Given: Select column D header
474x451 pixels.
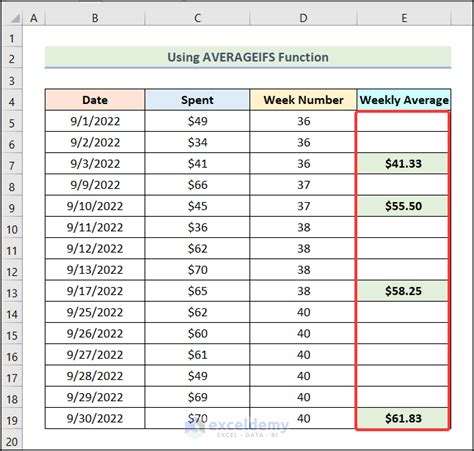Looking at the screenshot, I should pyautogui.click(x=303, y=18).
